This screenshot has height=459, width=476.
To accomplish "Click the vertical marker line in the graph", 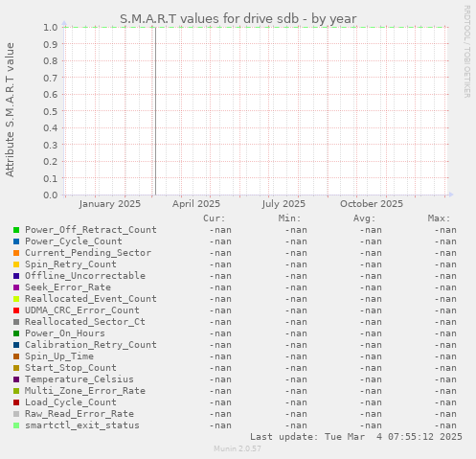I will (x=155, y=111).
